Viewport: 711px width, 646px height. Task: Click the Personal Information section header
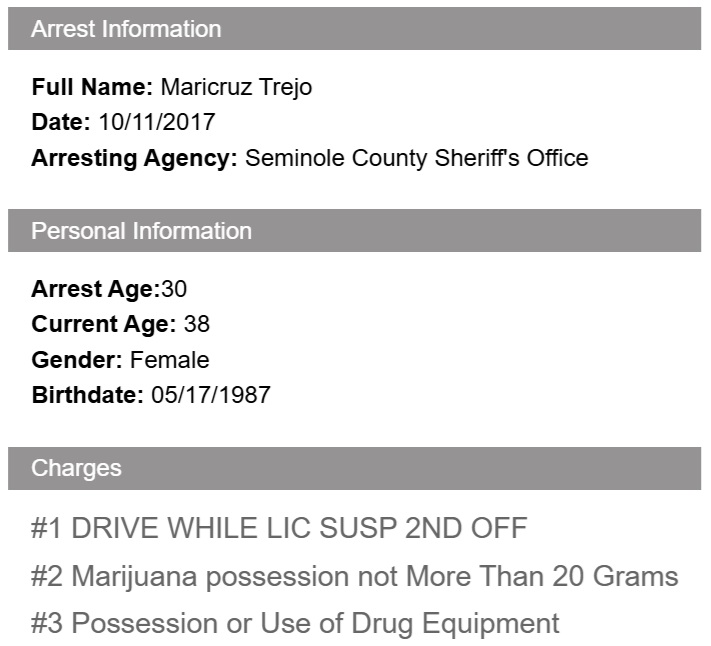click(141, 231)
